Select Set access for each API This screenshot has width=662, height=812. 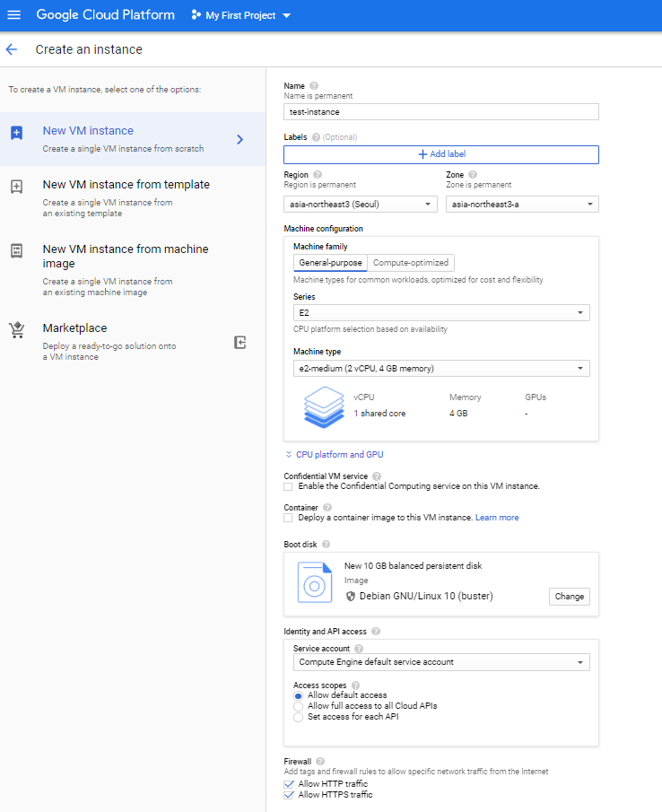298,717
